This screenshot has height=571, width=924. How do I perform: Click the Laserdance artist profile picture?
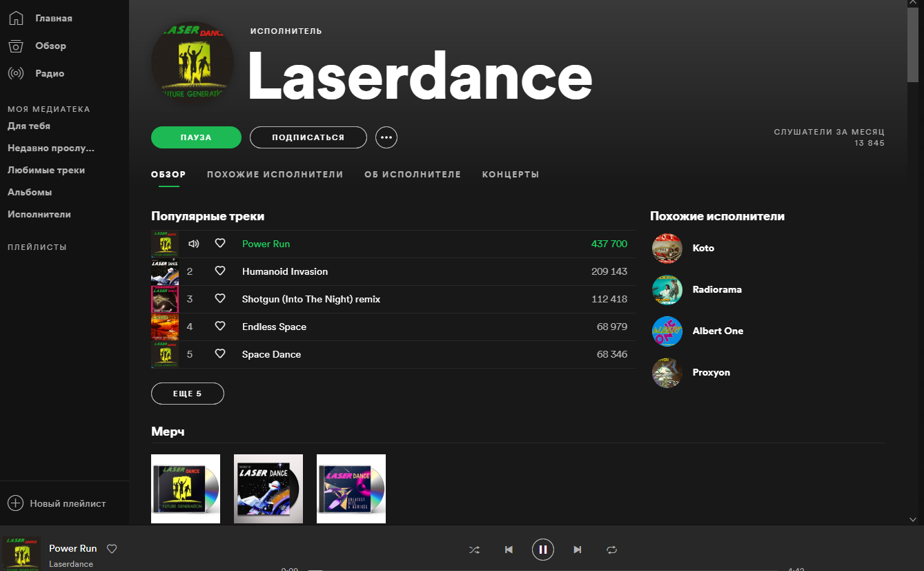pyautogui.click(x=193, y=64)
